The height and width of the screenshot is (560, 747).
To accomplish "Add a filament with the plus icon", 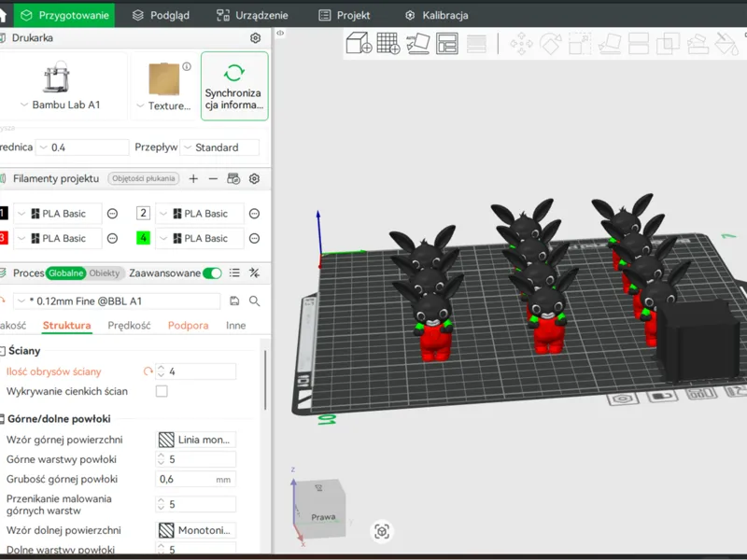I will click(x=193, y=178).
